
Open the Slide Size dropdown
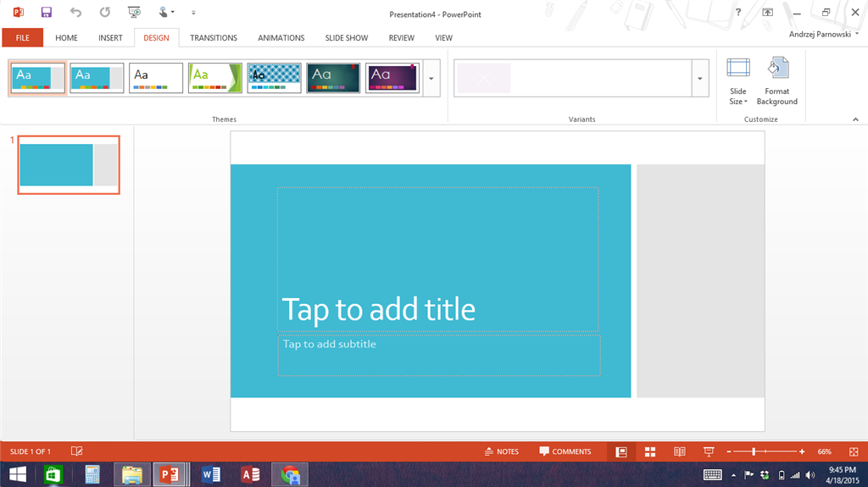click(x=738, y=80)
